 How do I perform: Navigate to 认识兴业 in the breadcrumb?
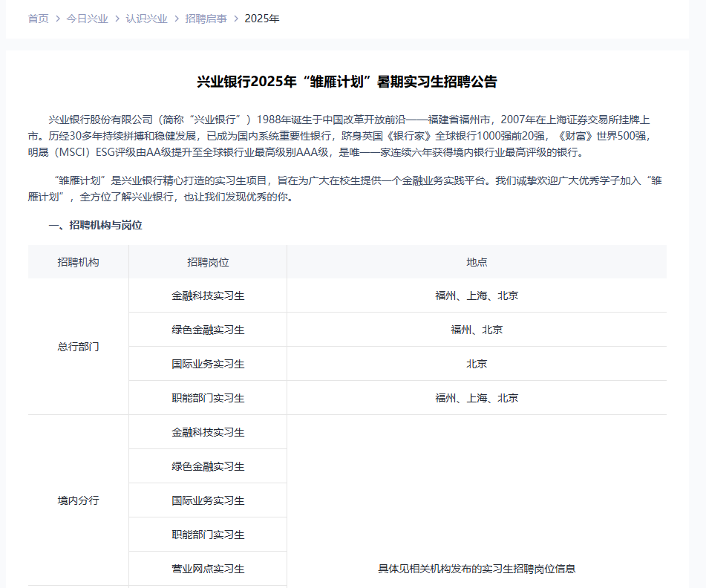pos(146,19)
